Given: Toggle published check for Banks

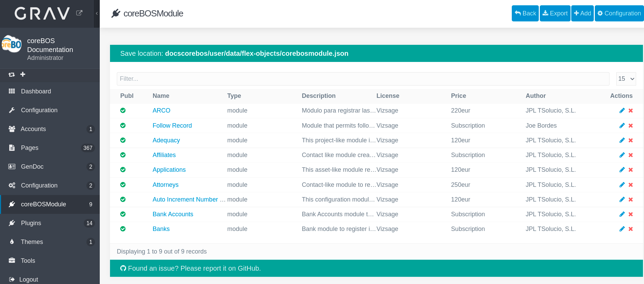Looking at the screenshot, I should tap(123, 229).
